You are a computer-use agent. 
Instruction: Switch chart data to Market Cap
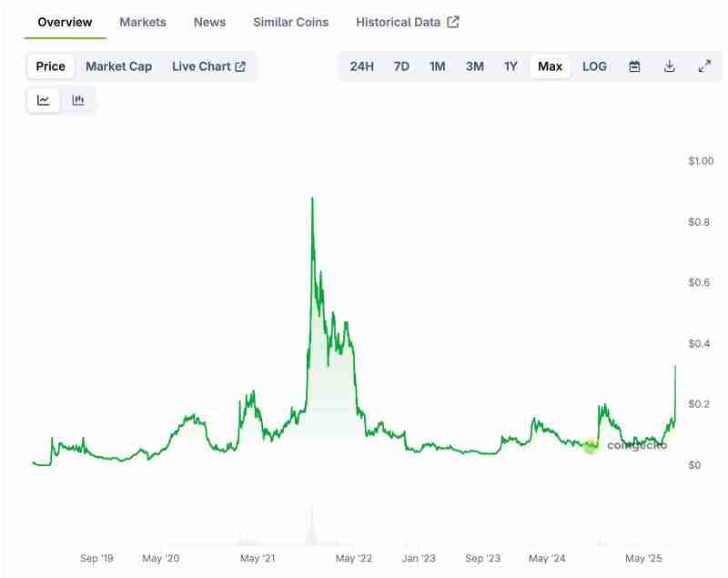[x=118, y=66]
